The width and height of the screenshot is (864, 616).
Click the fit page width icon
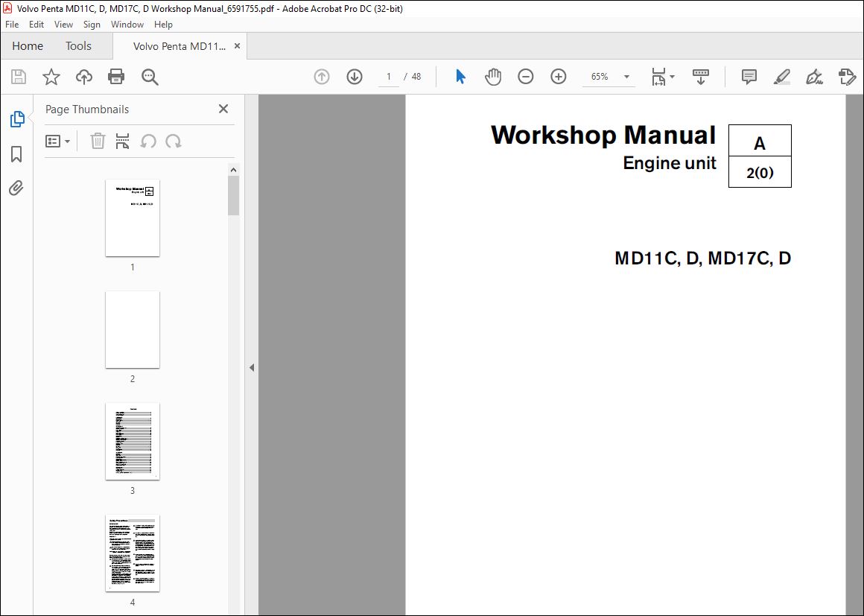(658, 77)
